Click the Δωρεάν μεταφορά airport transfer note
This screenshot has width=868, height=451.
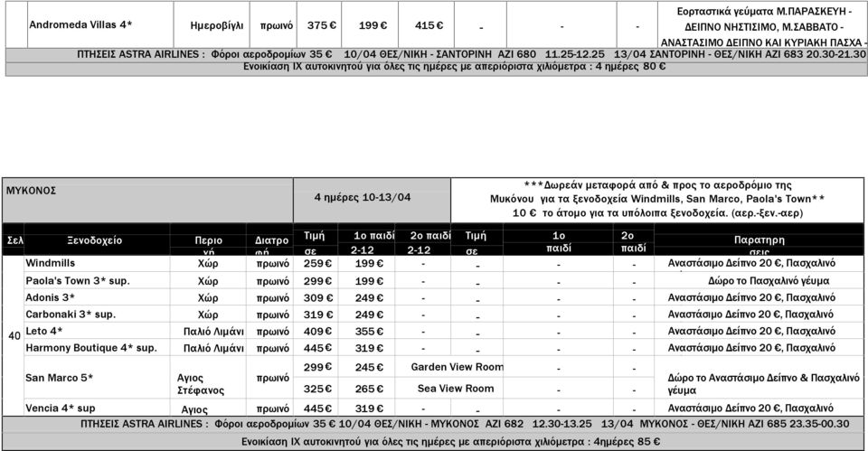[657, 199]
